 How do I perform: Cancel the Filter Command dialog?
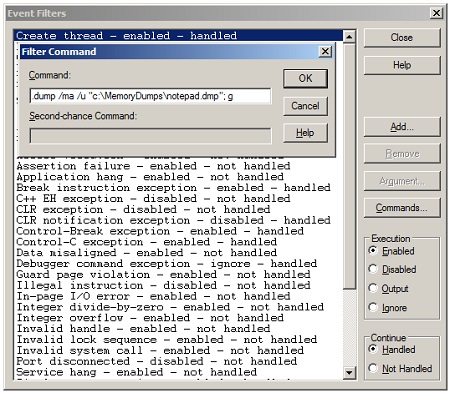305,106
